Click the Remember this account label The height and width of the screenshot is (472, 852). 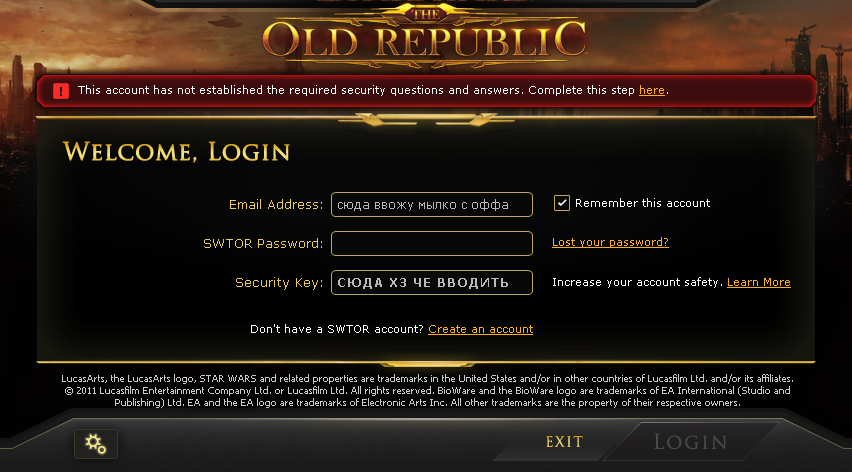coord(642,203)
